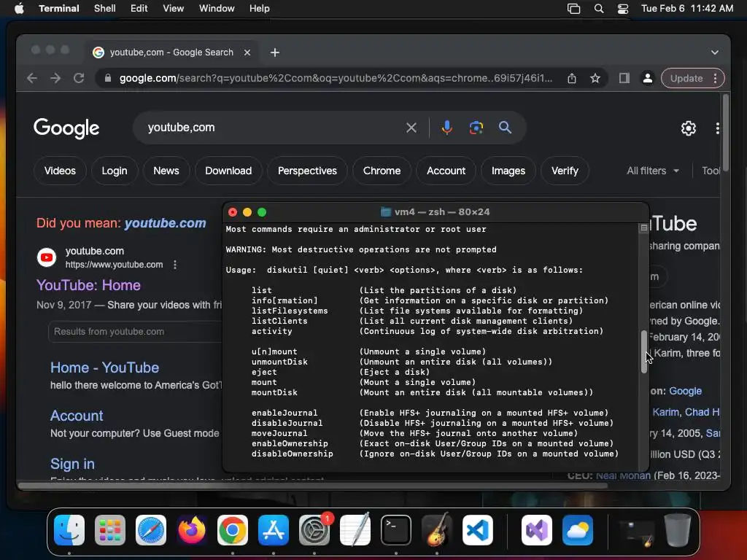Select the youtube,com Google Search tab

pos(171,52)
